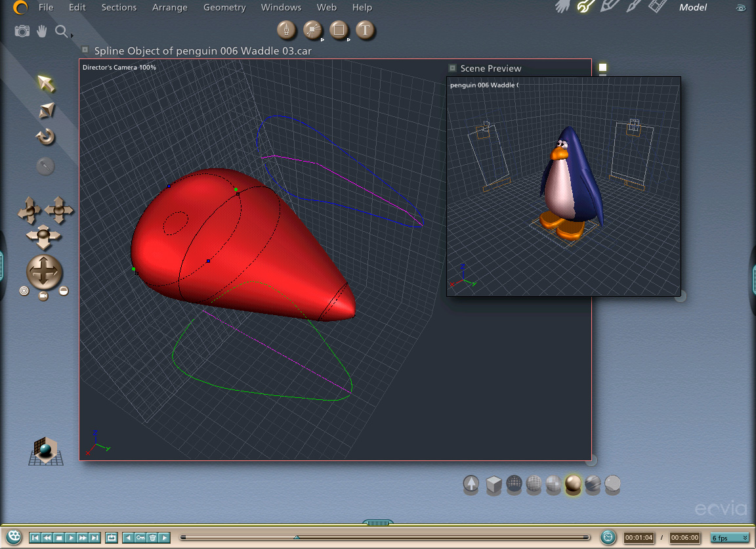Open the Sections menu
This screenshot has width=756, height=549.
pyautogui.click(x=119, y=8)
